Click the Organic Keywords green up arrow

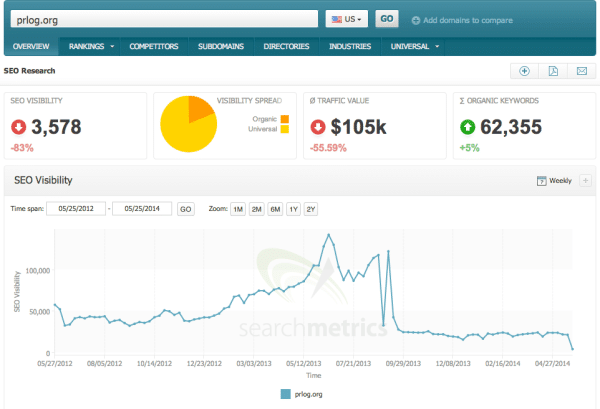pos(467,127)
